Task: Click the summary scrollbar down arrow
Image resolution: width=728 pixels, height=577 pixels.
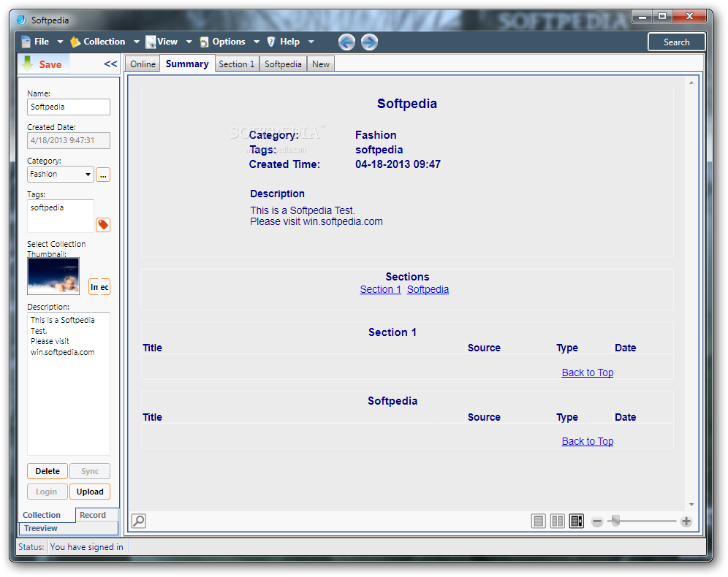Action: click(x=691, y=505)
